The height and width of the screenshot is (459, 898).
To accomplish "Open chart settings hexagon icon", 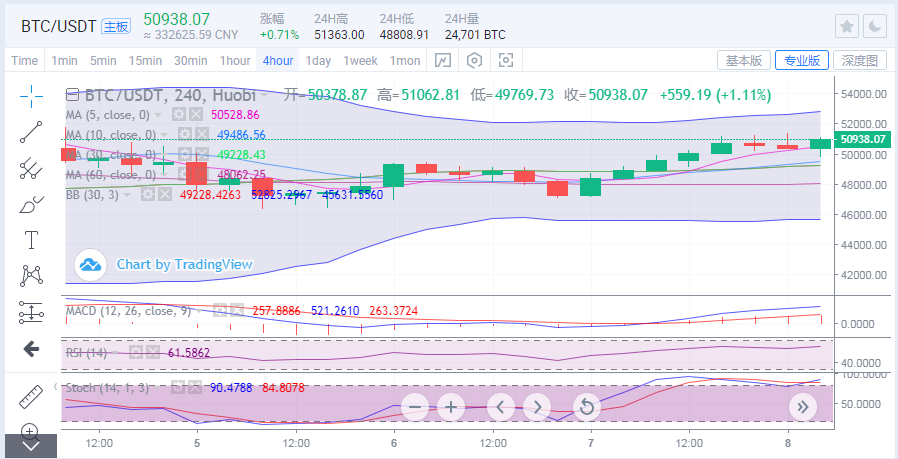I will tap(474, 60).
